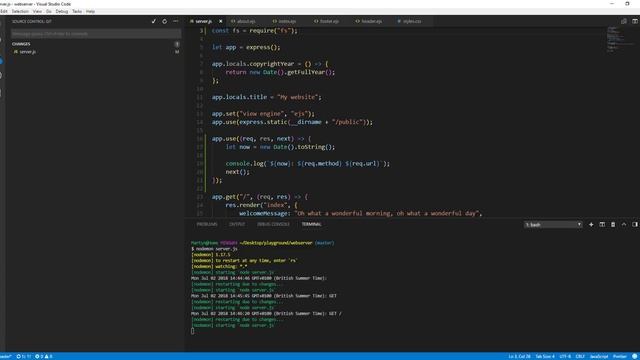Click the "nodemon server.js" command in terminal
Viewport: 640px width, 360px height.
coord(217,249)
